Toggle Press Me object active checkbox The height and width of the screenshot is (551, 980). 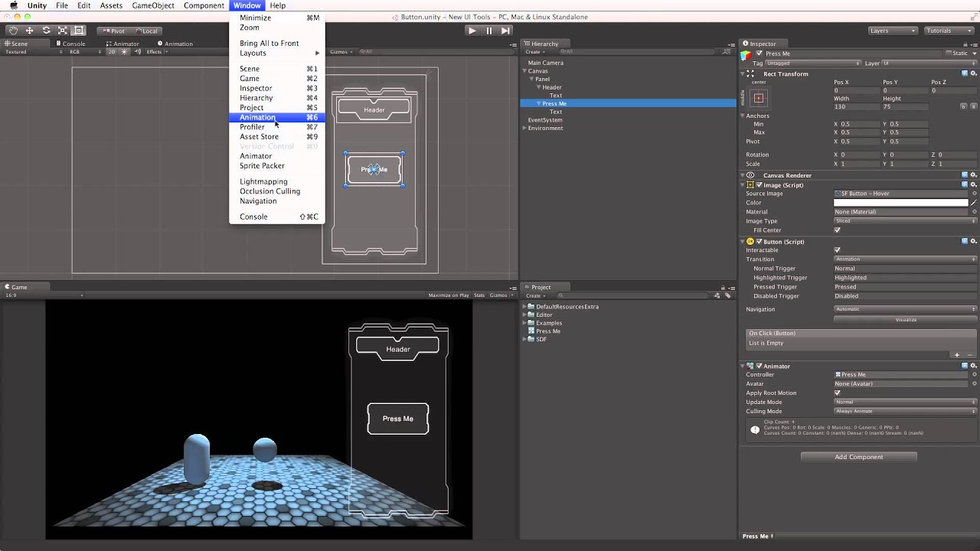tap(759, 54)
